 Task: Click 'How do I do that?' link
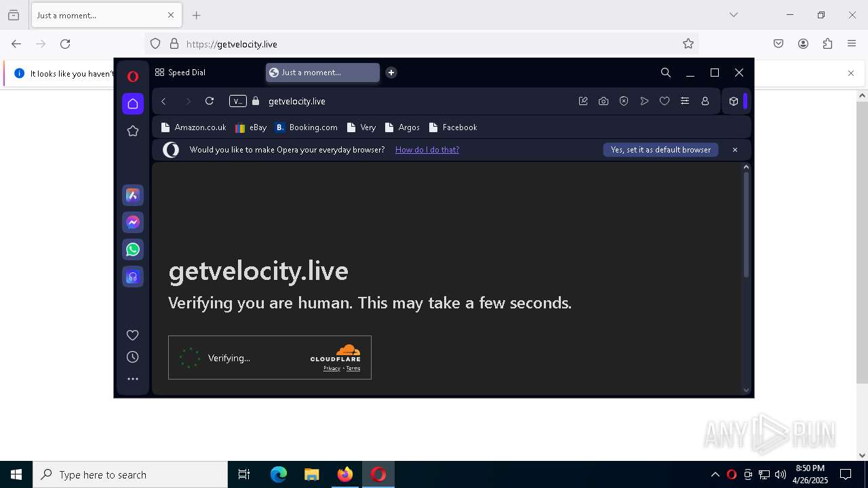click(x=427, y=150)
